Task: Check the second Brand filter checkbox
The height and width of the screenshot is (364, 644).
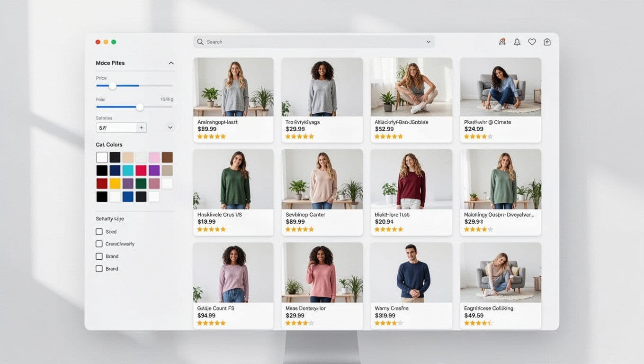Action: [x=99, y=268]
